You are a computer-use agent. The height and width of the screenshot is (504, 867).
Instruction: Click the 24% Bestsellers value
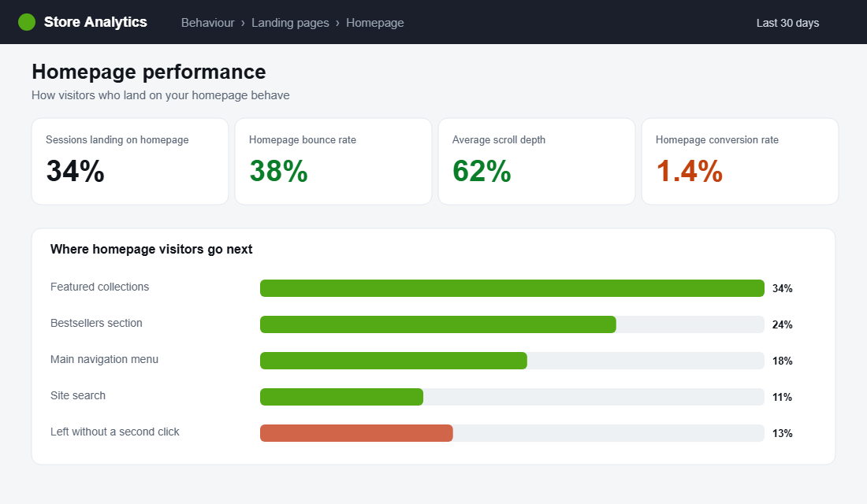783,325
